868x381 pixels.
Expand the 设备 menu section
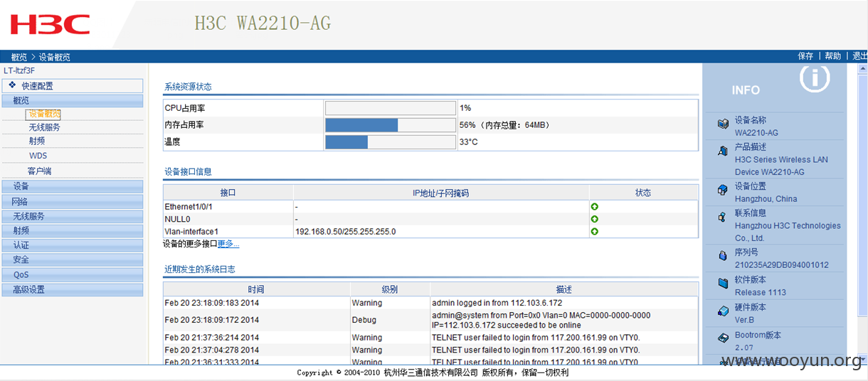tap(73, 186)
